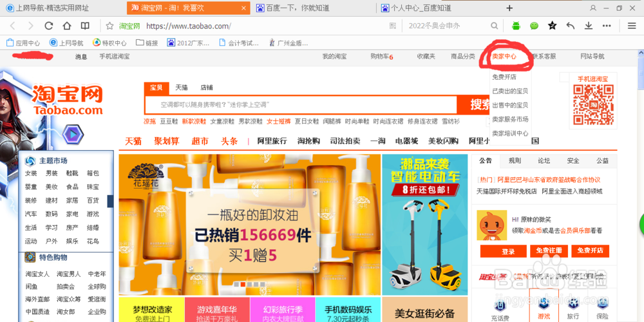Open the hamburger main menu
The width and height of the screenshot is (644, 322).
coord(632,26)
